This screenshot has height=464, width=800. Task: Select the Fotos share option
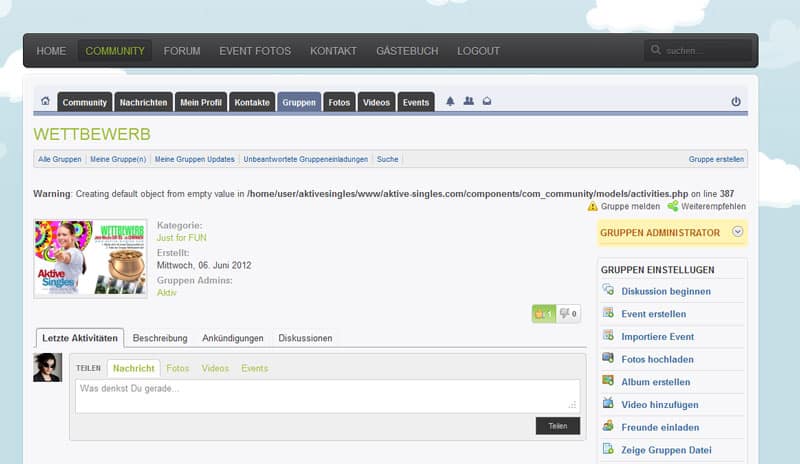coord(177,368)
